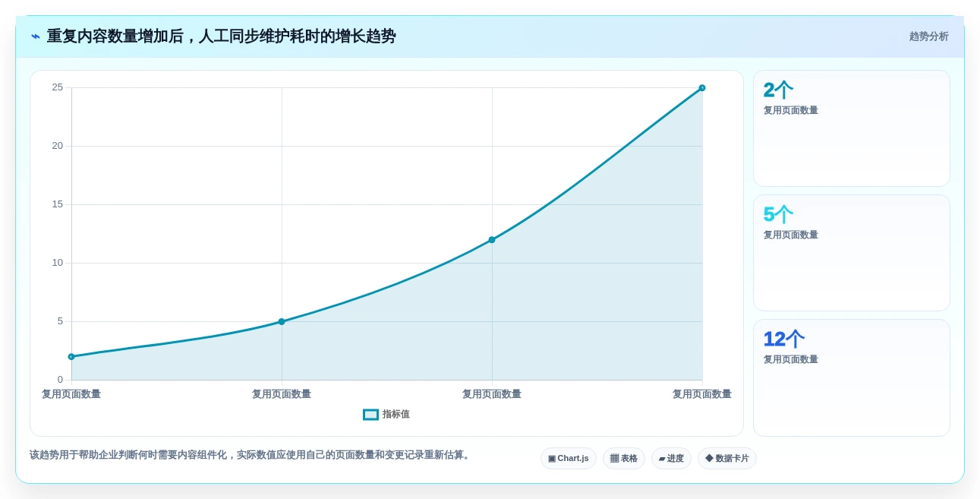Open the 12个 复用页面数量 card
This screenshot has height=499, width=980.
coord(851,377)
